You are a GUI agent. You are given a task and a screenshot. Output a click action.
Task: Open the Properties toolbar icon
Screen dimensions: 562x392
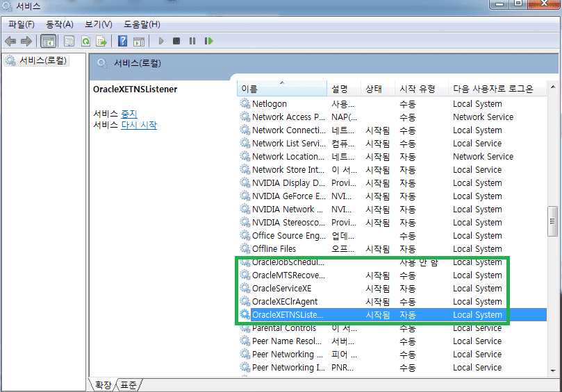click(69, 41)
